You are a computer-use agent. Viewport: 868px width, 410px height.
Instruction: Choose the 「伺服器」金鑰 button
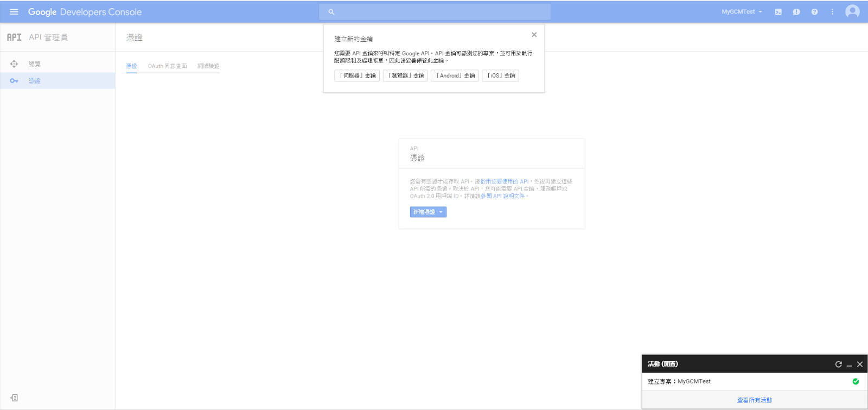click(x=357, y=75)
